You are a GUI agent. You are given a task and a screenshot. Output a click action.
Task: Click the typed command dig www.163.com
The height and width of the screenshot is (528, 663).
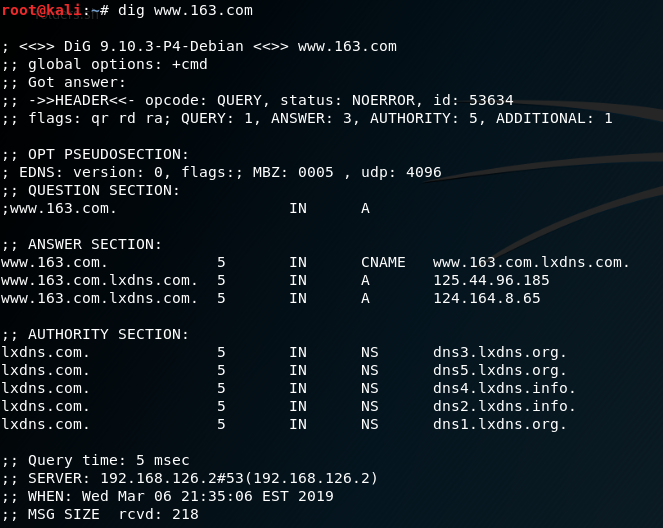point(185,10)
